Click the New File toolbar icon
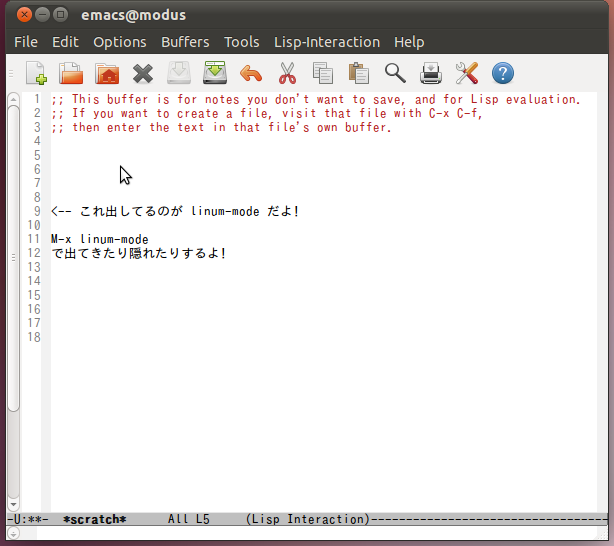The width and height of the screenshot is (614, 546). (x=36, y=73)
